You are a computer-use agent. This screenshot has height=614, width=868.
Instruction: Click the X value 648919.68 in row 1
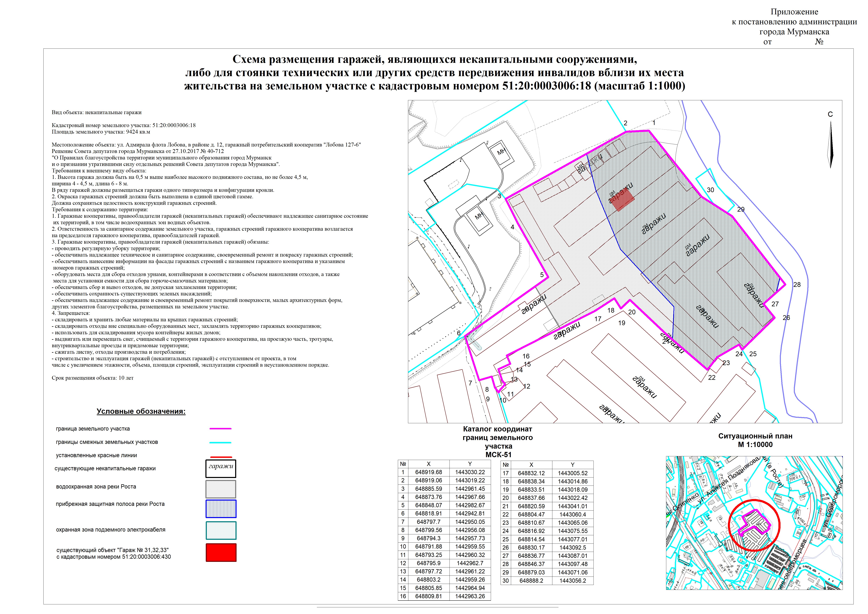tap(428, 472)
